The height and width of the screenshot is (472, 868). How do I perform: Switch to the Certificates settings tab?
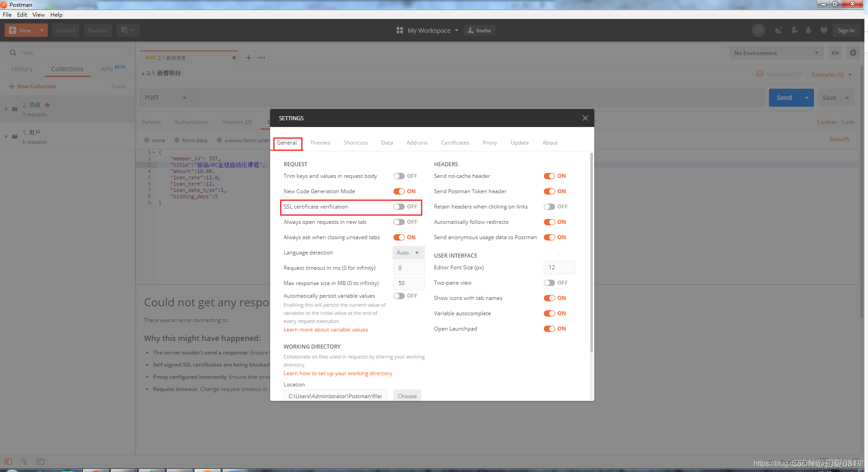[455, 143]
